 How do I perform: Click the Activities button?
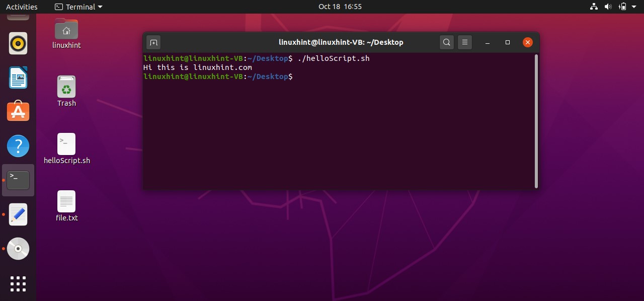pos(22,7)
